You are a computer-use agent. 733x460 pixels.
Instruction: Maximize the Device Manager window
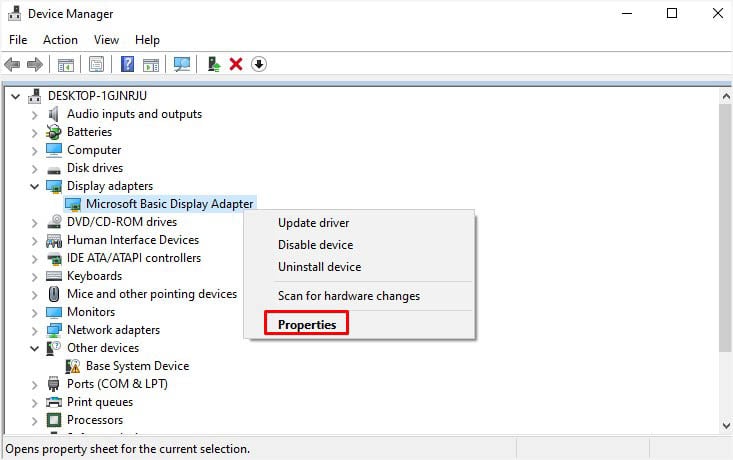tap(672, 14)
